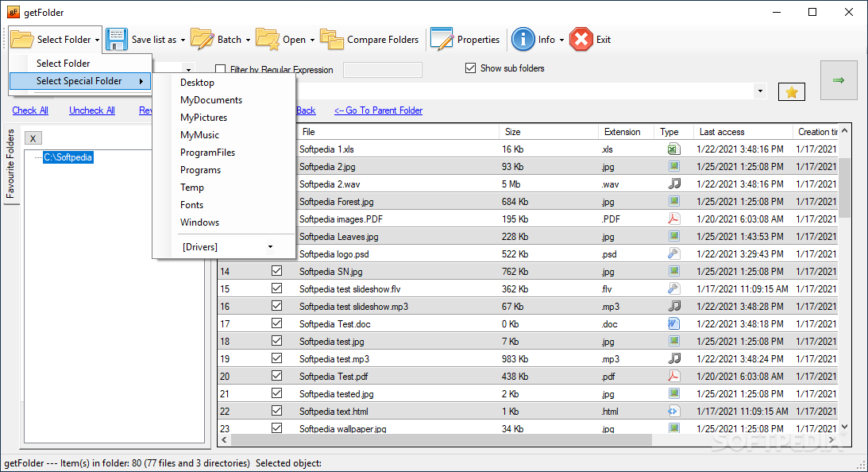Image resolution: width=868 pixels, height=472 pixels.
Task: Click the X button in favourites panel
Action: coord(33,138)
